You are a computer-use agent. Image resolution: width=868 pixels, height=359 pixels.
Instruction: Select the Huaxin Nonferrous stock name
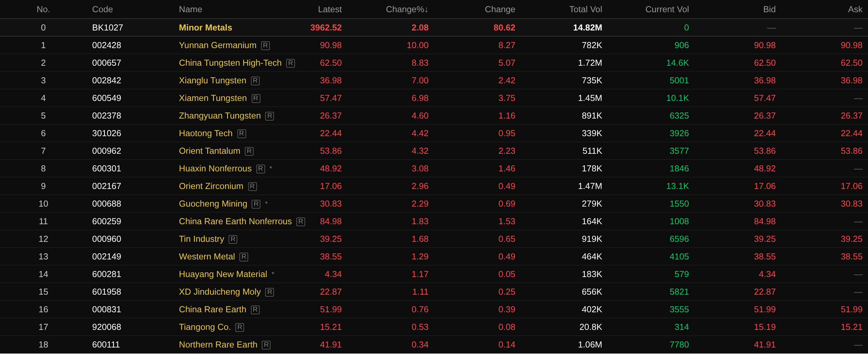pyautogui.click(x=215, y=168)
